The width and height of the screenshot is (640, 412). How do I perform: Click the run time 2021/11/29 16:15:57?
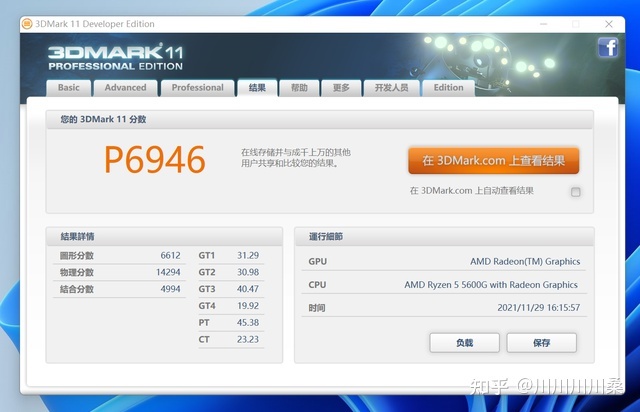click(538, 308)
